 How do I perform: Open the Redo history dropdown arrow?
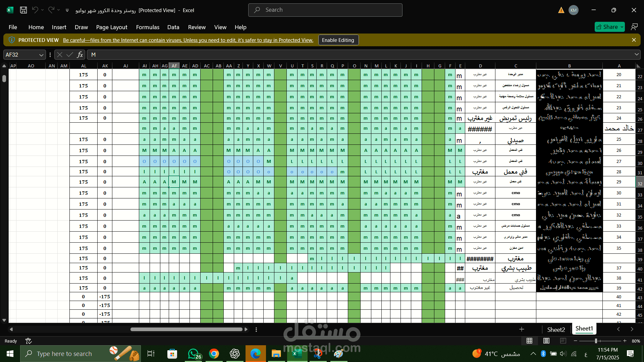click(x=58, y=10)
